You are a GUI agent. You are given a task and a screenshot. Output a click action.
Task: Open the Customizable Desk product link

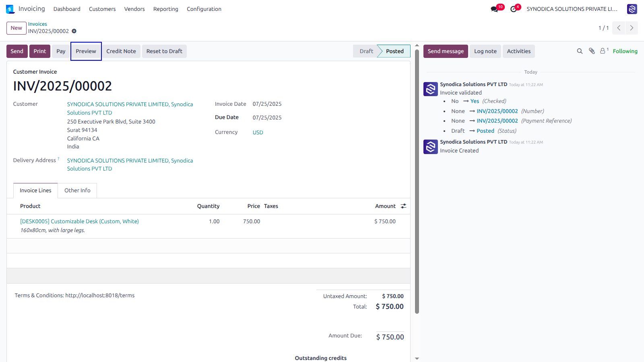click(x=80, y=221)
